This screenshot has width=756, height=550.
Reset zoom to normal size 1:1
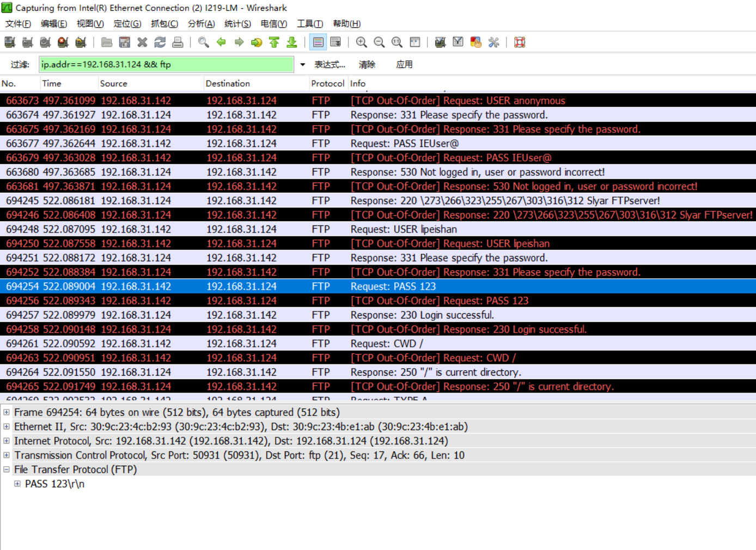[397, 42]
